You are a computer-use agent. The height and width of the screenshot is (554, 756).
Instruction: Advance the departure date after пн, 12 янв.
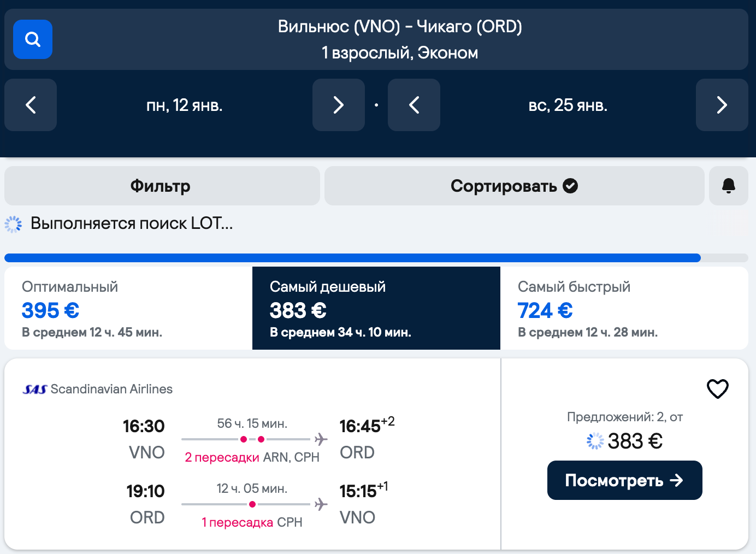pos(339,105)
